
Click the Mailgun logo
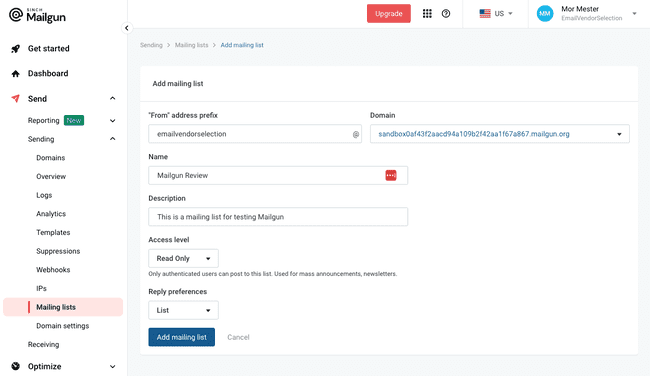[37, 15]
